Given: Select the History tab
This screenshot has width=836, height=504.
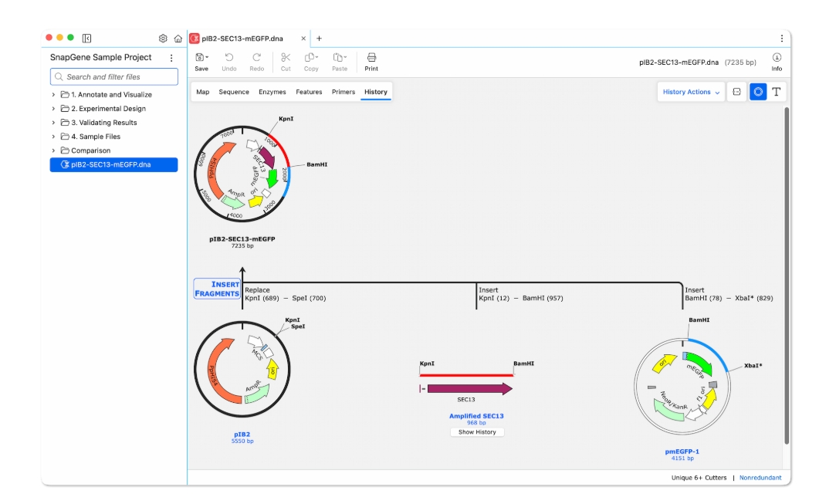Looking at the screenshot, I should point(376,92).
